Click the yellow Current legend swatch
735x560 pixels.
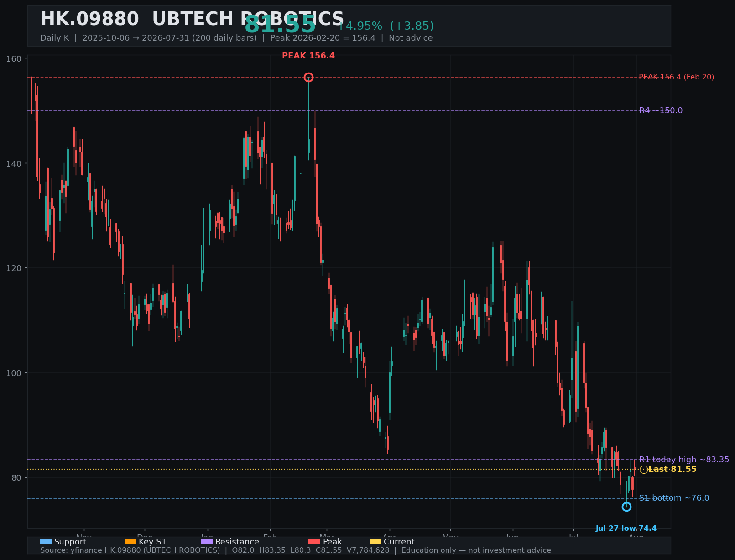tap(375, 542)
